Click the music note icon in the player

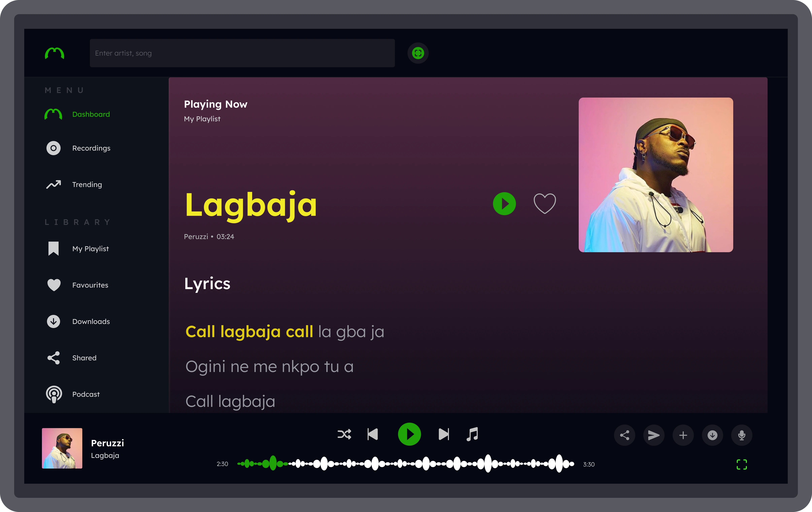[472, 434]
